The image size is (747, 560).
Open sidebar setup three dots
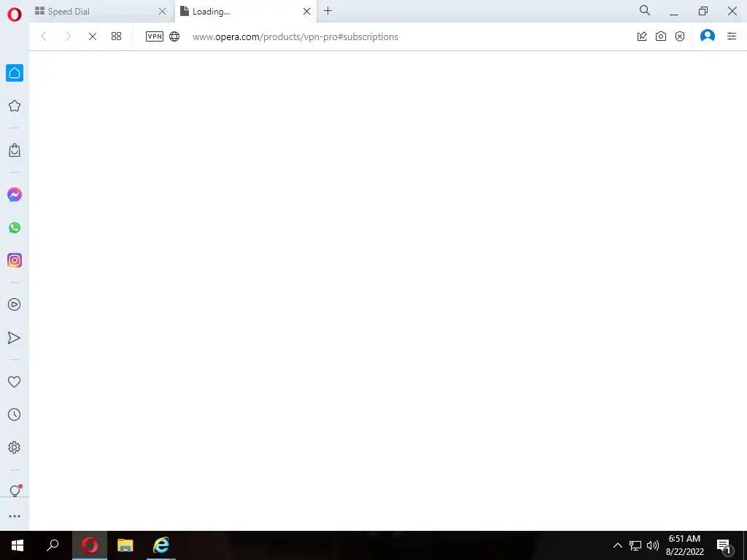tap(15, 516)
